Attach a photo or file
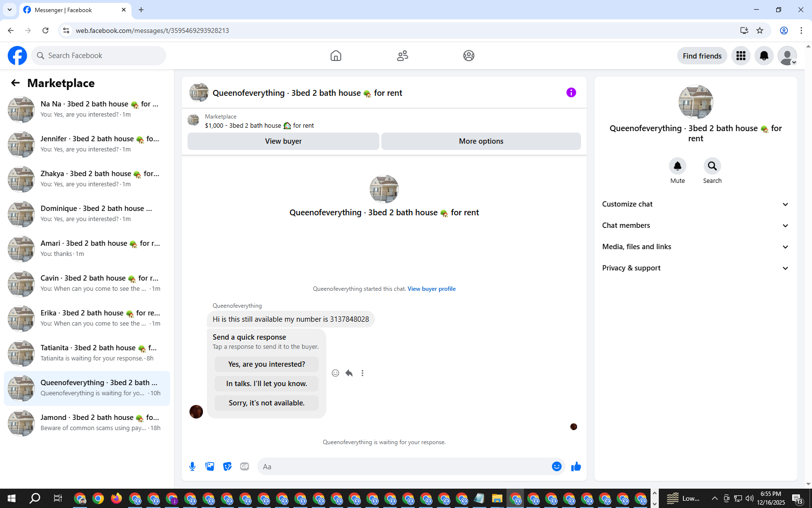This screenshot has width=812, height=508. 210,466
